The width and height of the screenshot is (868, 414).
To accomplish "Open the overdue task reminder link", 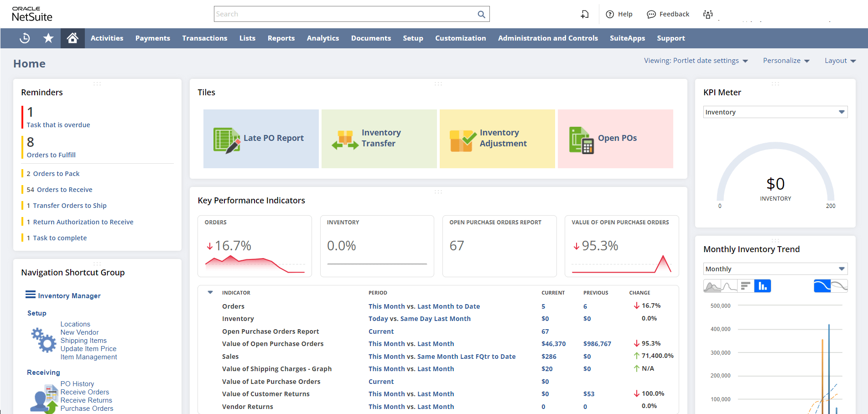I will click(58, 124).
